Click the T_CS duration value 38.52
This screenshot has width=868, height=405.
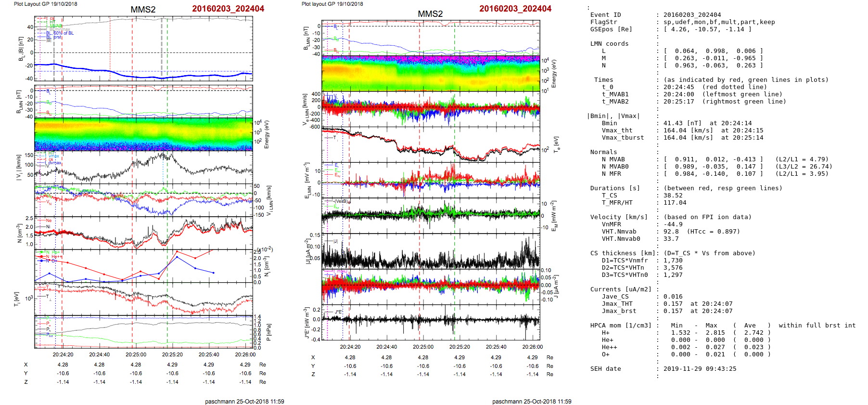coord(673,196)
